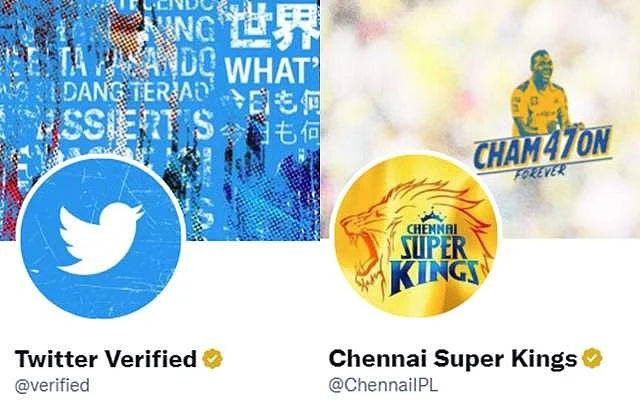The height and width of the screenshot is (400, 640).
Task: Click the DANG TERJADI text in the banner
Action: click(x=135, y=92)
